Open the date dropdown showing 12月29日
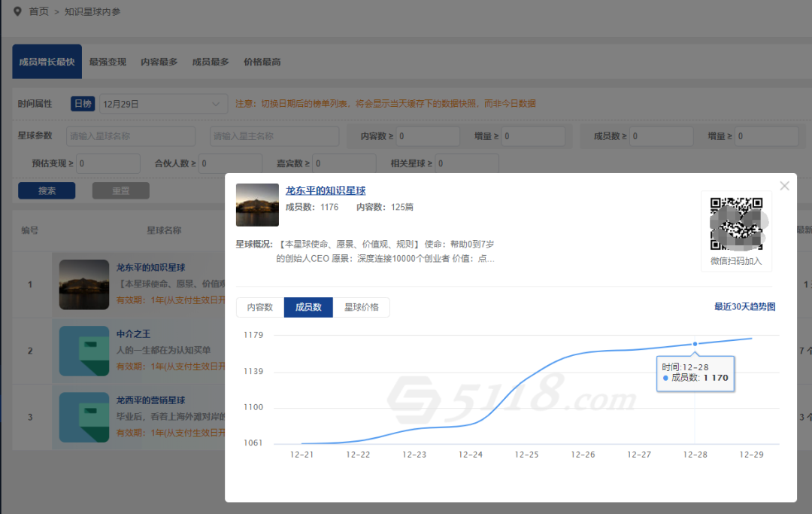This screenshot has width=812, height=514. [163, 104]
